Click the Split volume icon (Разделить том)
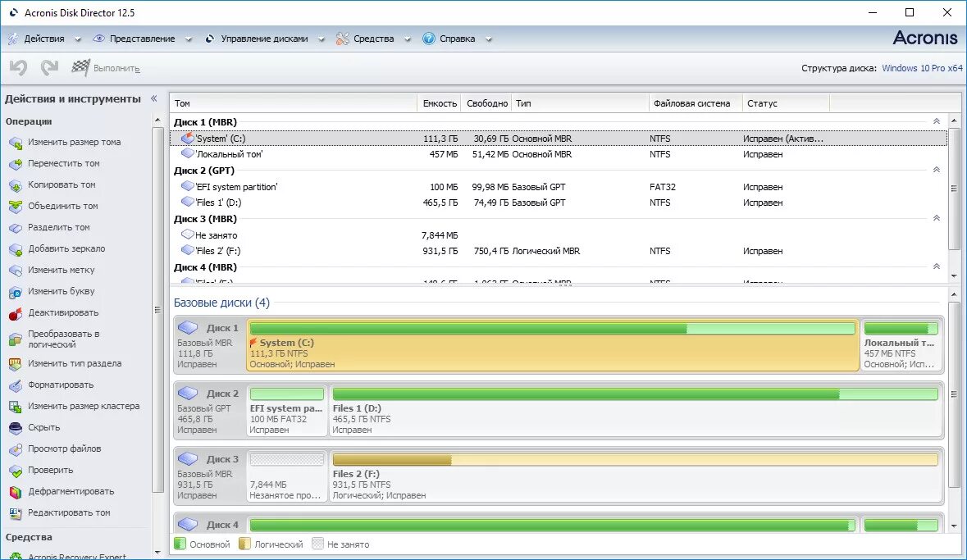Viewport: 967px width, 560px height. [16, 228]
